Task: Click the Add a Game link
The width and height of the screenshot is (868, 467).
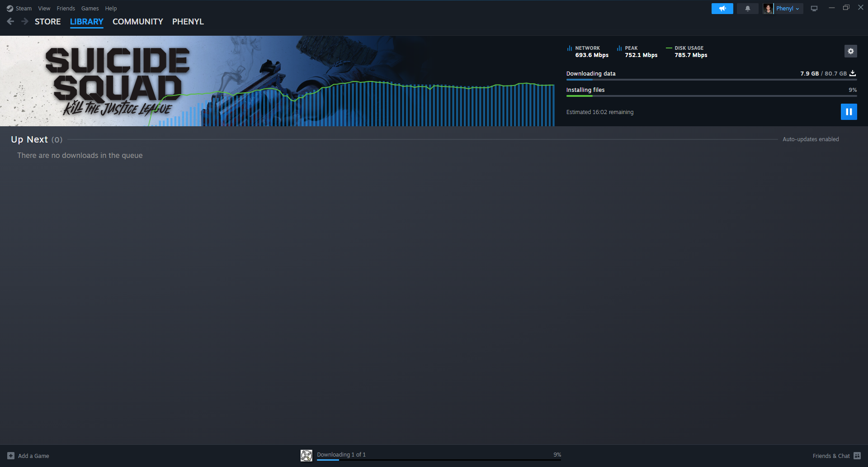Action: [x=33, y=456]
